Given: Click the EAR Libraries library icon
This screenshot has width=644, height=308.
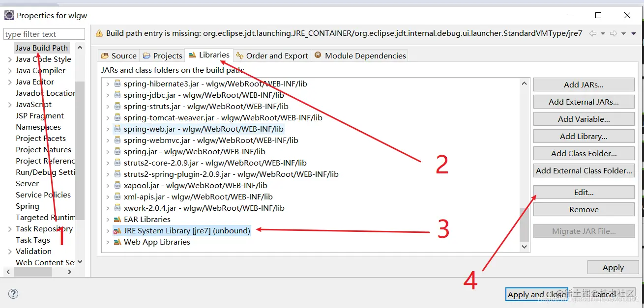Looking at the screenshot, I should coord(117,219).
